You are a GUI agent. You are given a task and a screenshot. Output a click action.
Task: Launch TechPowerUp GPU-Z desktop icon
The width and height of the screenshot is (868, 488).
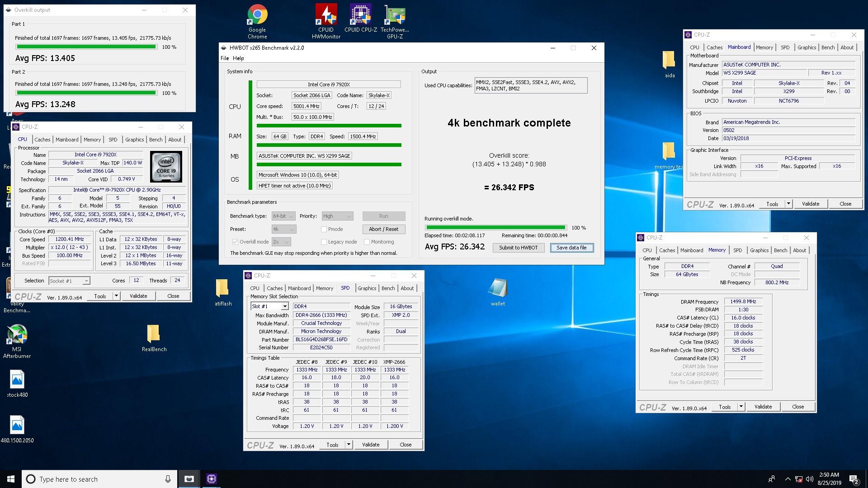[395, 21]
